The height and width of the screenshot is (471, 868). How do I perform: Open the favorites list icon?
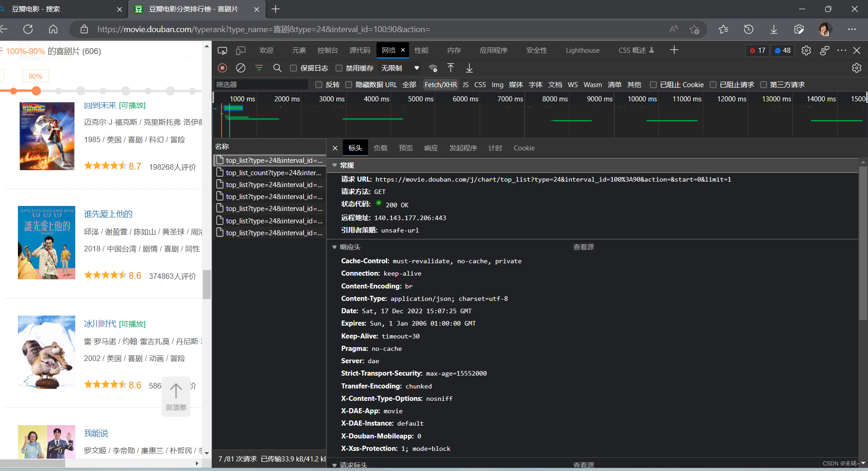(x=723, y=29)
